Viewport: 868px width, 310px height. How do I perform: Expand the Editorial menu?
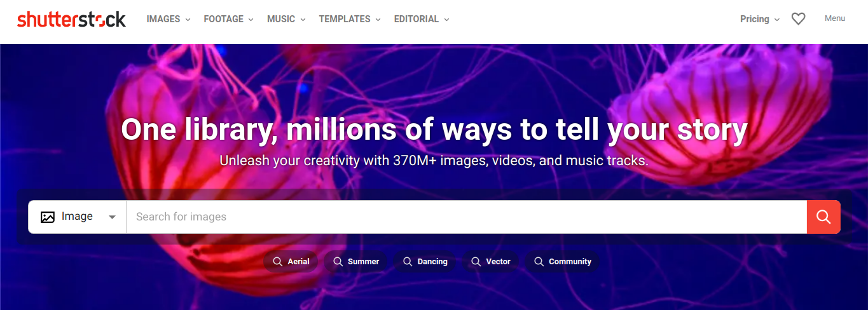pos(422,19)
